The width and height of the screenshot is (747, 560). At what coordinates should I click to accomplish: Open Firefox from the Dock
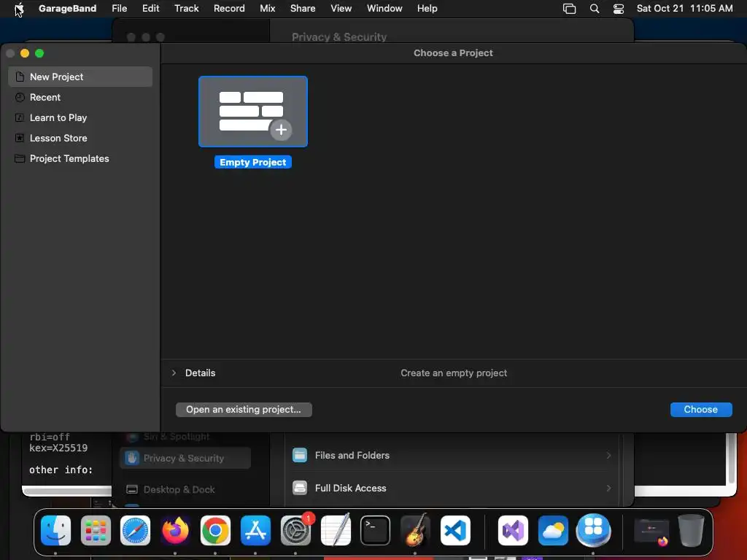pos(175,531)
